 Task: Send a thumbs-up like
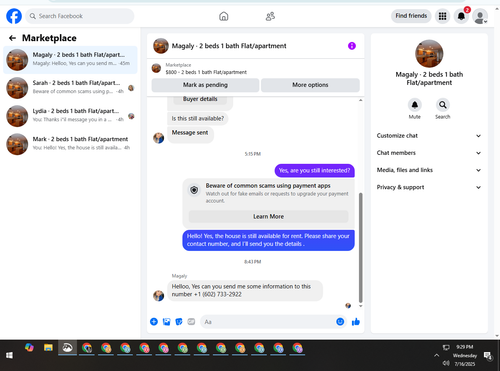356,321
